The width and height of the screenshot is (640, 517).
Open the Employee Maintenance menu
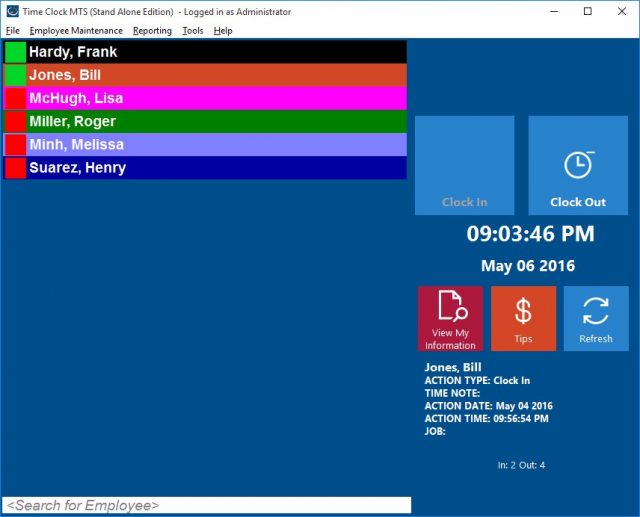coord(76,31)
